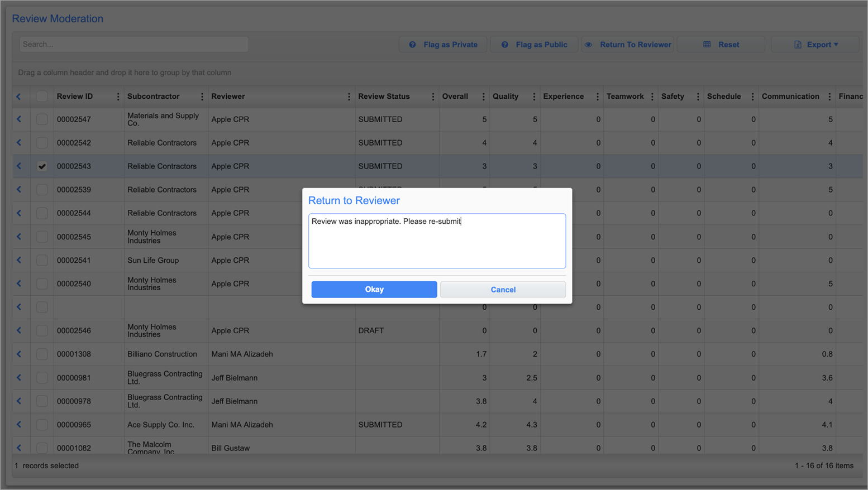Open Quality column menu
The width and height of the screenshot is (868, 490).
(533, 97)
